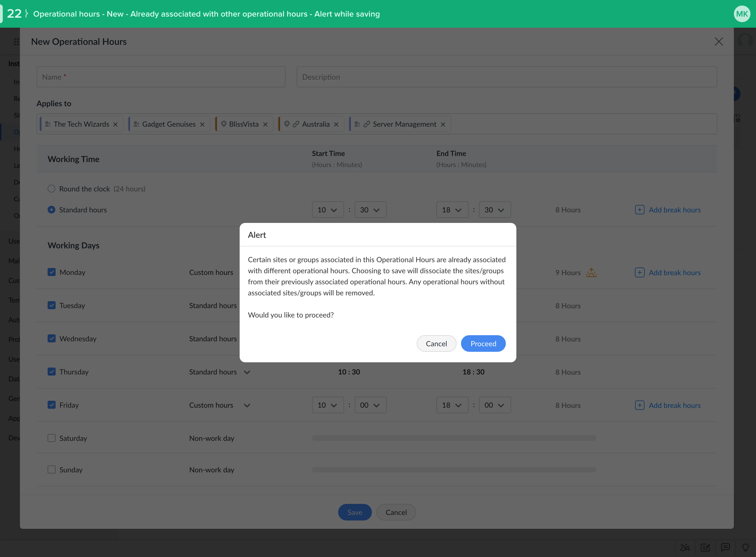Click the link icon on Server Management tag

(x=367, y=124)
